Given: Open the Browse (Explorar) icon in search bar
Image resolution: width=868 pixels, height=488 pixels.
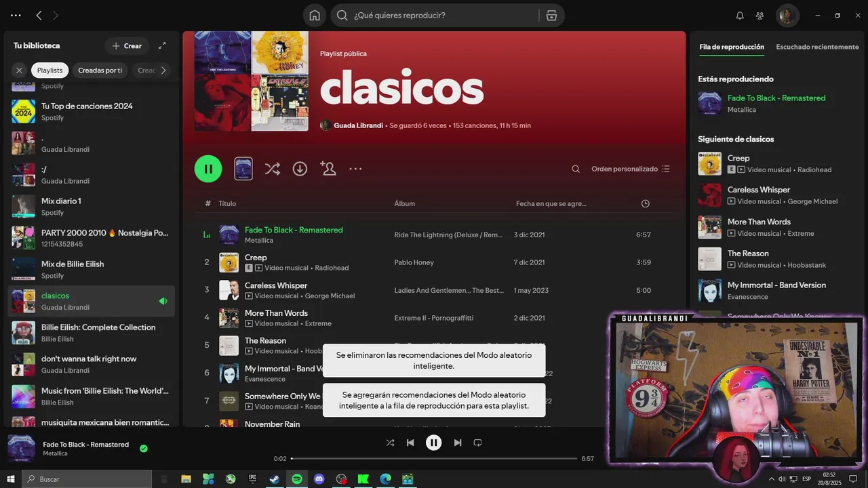Looking at the screenshot, I should (x=551, y=15).
